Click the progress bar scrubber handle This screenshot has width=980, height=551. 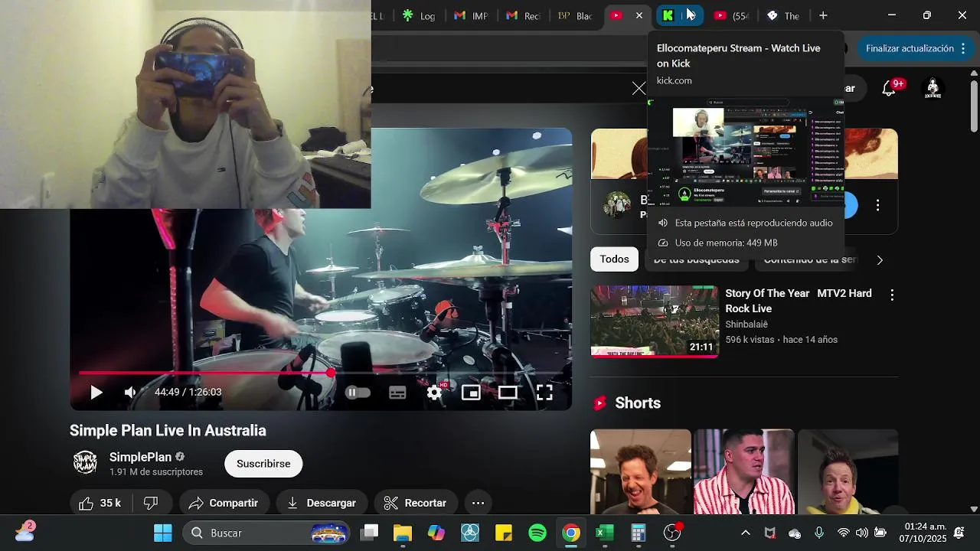330,373
